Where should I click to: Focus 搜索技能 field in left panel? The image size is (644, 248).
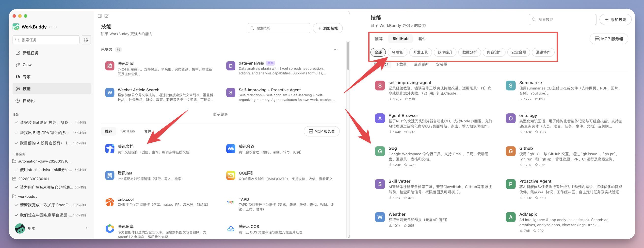point(278,28)
